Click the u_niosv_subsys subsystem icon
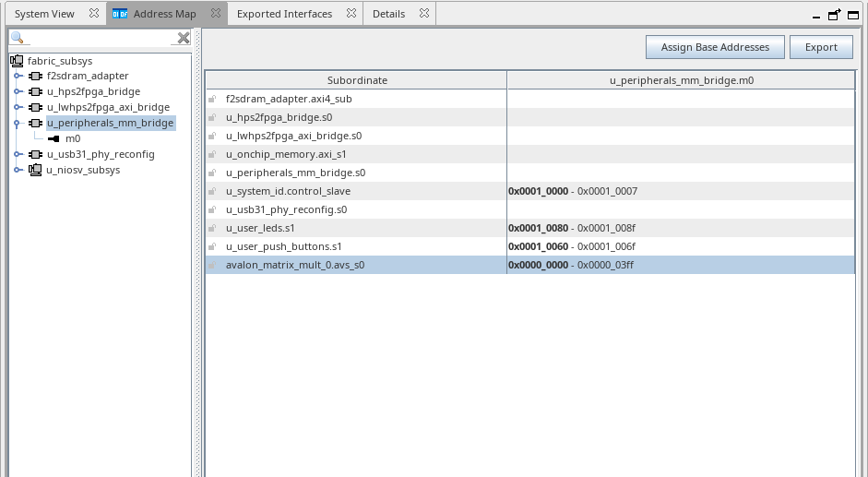Screen dimensions: 868x477 click(35, 170)
